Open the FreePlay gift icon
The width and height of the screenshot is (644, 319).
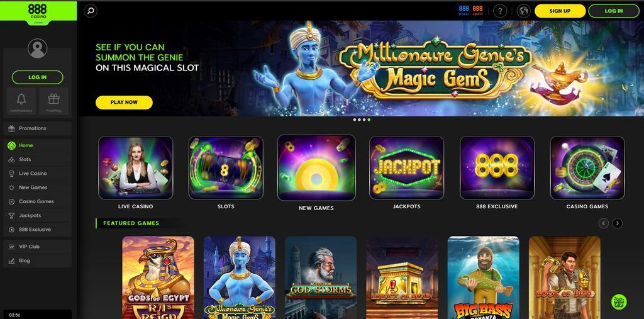coord(54,101)
